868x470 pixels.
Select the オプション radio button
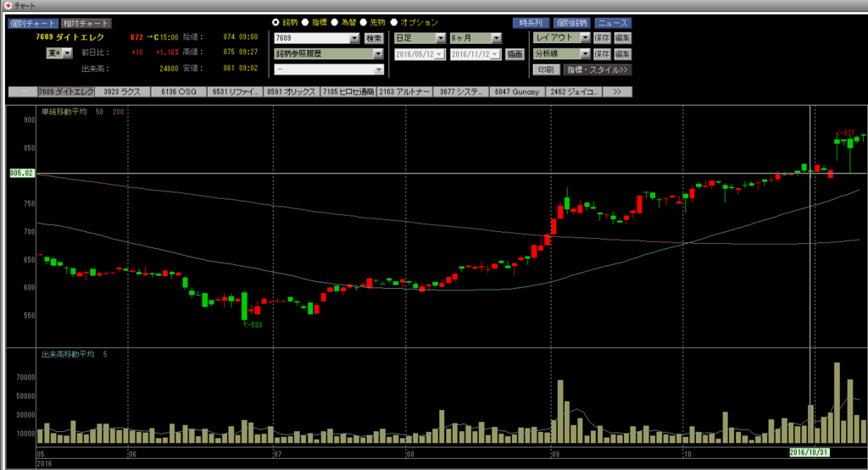(x=393, y=22)
